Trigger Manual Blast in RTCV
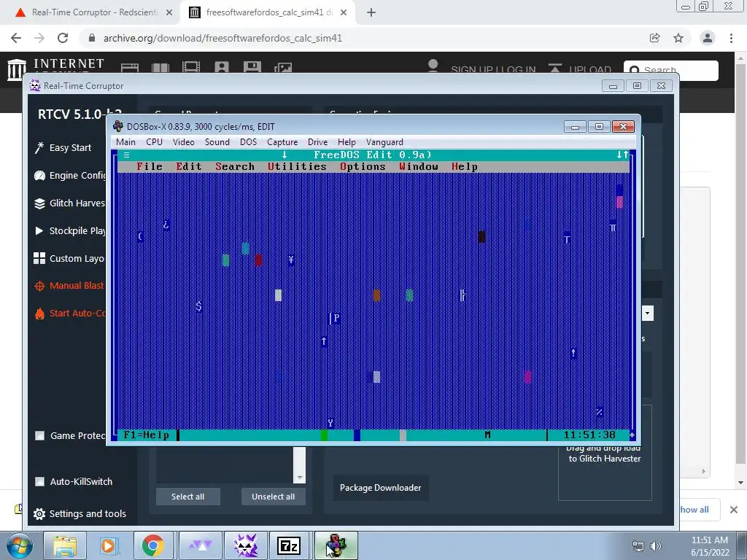The image size is (747, 560). (x=69, y=286)
